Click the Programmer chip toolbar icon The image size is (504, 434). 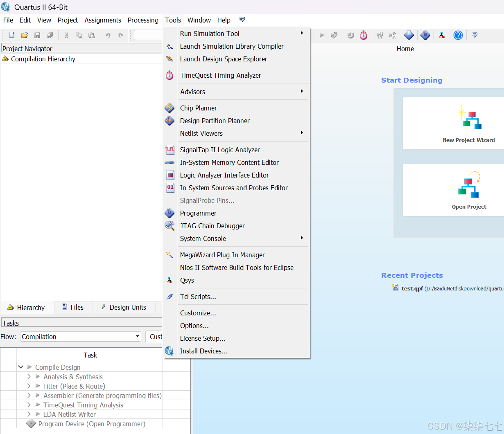point(425,35)
